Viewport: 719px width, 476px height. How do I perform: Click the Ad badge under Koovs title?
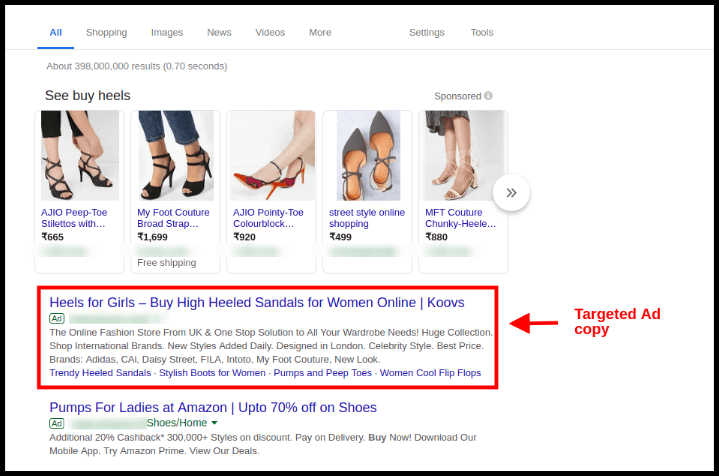(x=57, y=318)
